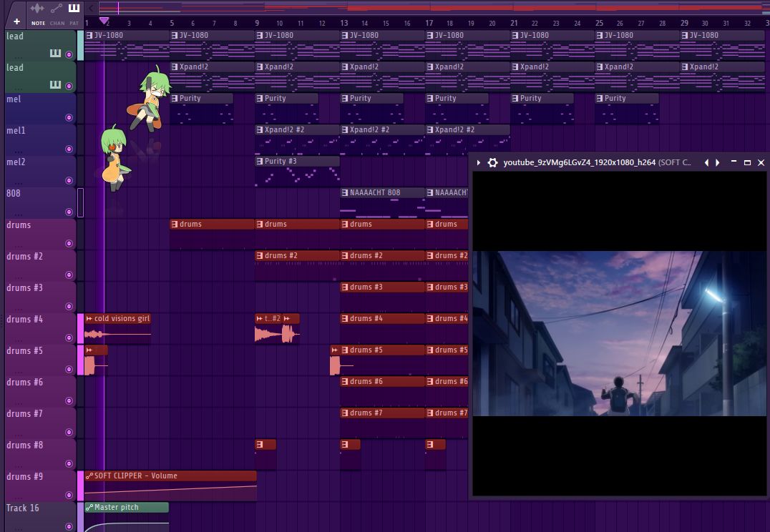Select the drums #6 track header
Image resolution: width=770 pixels, height=532 pixels.
(40, 392)
